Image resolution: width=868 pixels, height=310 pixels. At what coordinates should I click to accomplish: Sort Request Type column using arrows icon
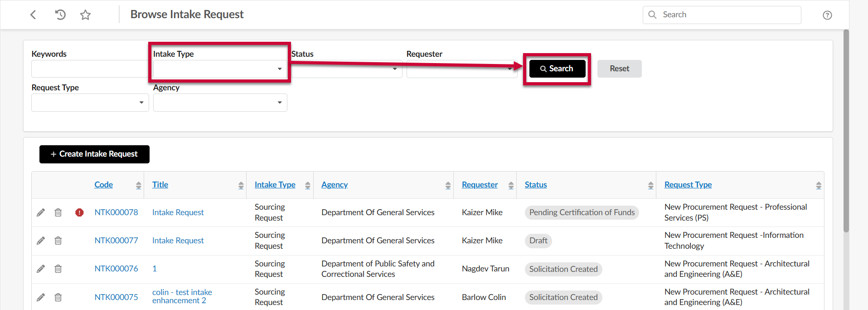coord(819,185)
